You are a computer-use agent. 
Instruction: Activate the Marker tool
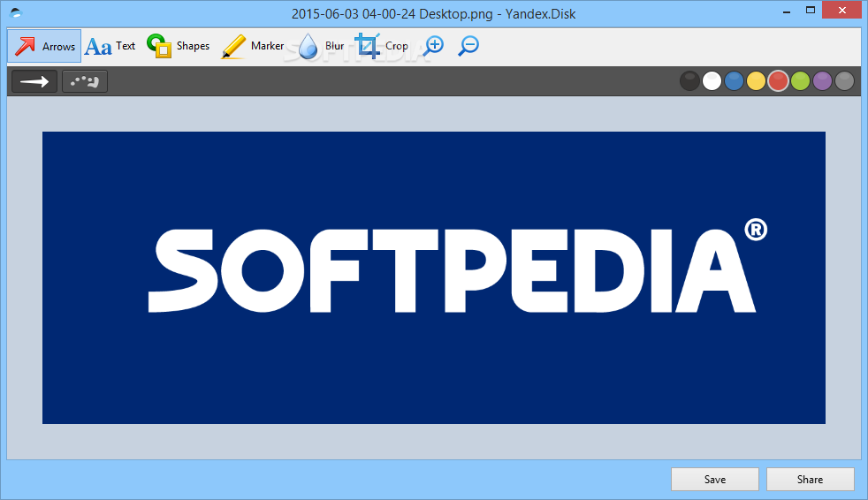tap(253, 46)
